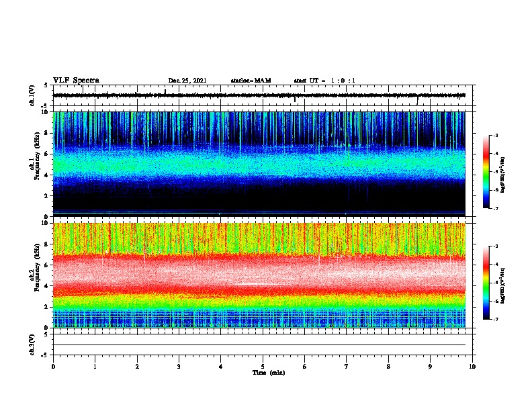Image resolution: width=532 pixels, height=411 pixels.
Task: Click time axis tick label "5"
Action: pyautogui.click(x=263, y=367)
